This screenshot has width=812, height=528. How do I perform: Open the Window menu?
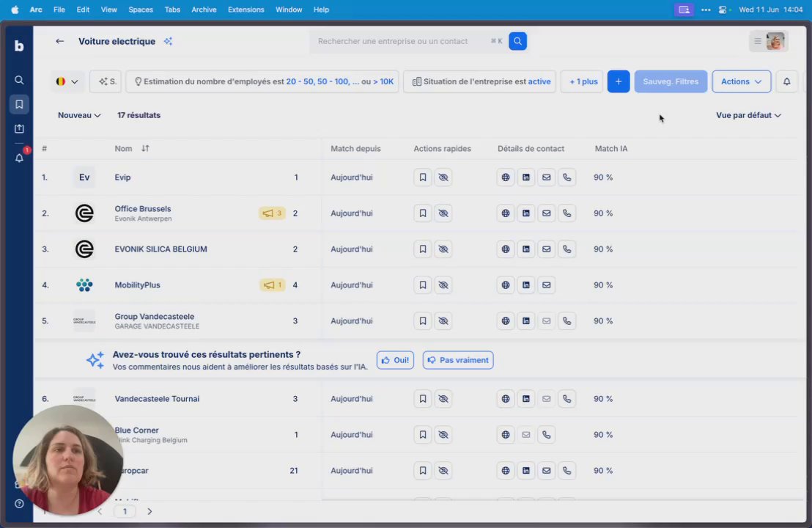click(289, 10)
